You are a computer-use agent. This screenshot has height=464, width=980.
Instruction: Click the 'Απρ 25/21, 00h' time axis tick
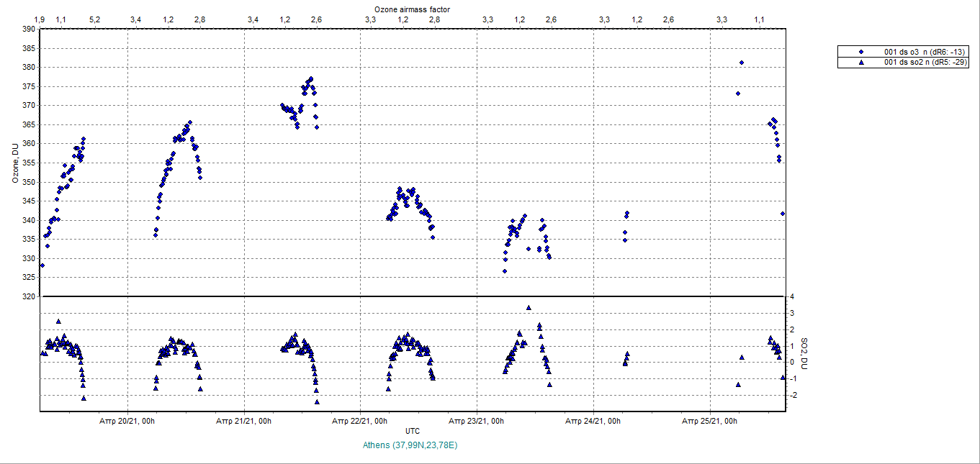click(x=710, y=421)
